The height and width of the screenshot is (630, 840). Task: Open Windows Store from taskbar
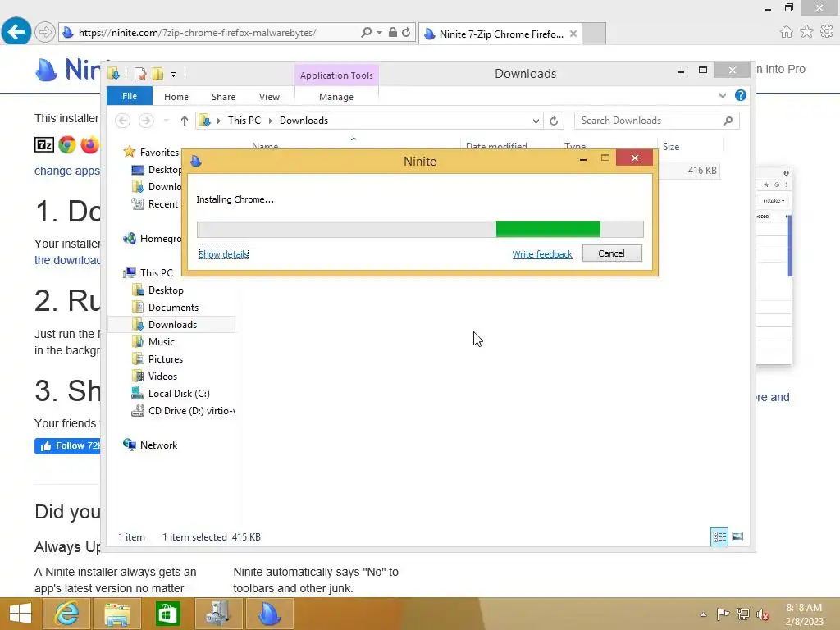pos(167,614)
